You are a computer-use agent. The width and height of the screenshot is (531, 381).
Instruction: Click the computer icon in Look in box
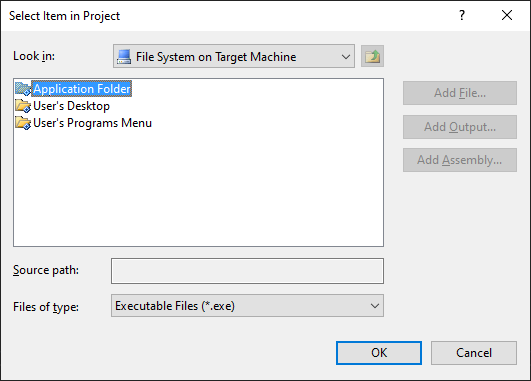pos(124,57)
